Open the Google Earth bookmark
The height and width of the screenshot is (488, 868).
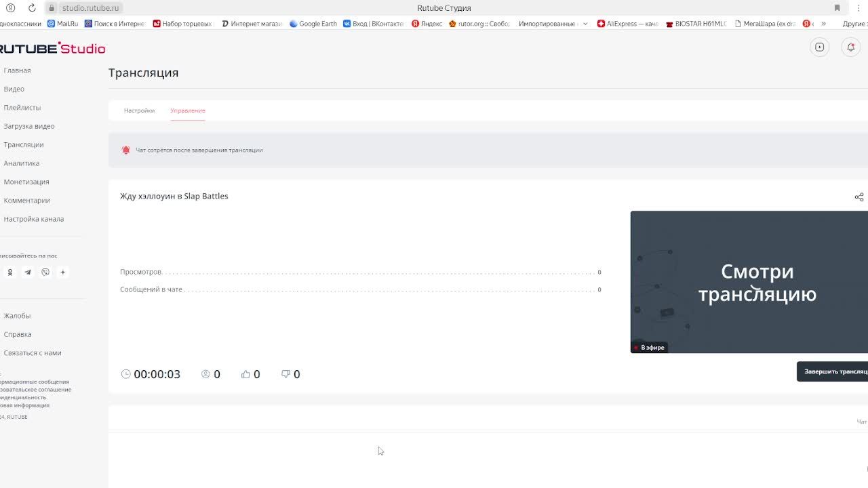click(x=313, y=24)
